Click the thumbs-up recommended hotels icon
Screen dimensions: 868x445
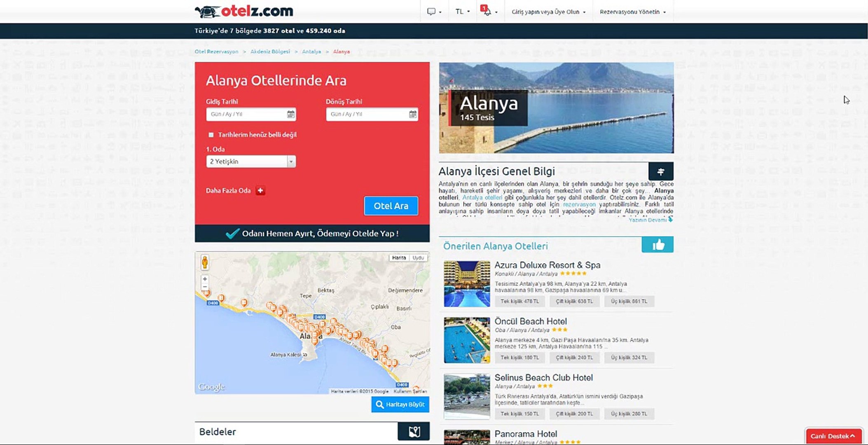point(657,245)
